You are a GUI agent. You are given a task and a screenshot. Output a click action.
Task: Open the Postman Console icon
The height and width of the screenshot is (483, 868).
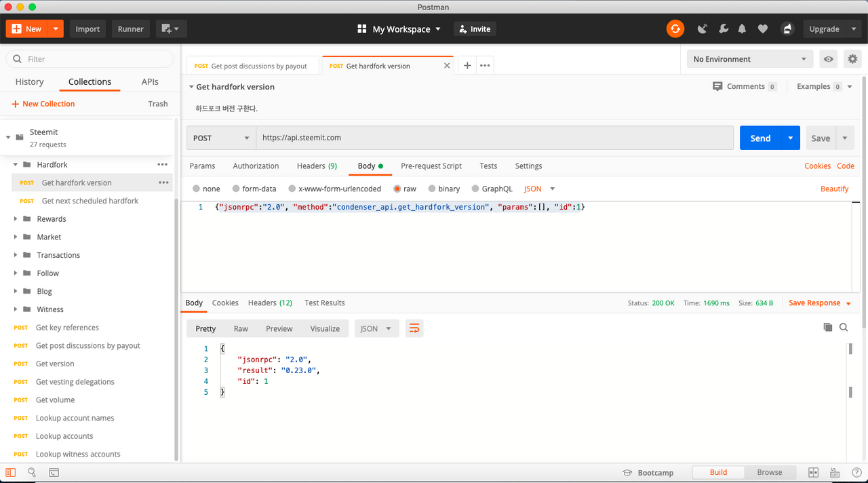coord(54,472)
